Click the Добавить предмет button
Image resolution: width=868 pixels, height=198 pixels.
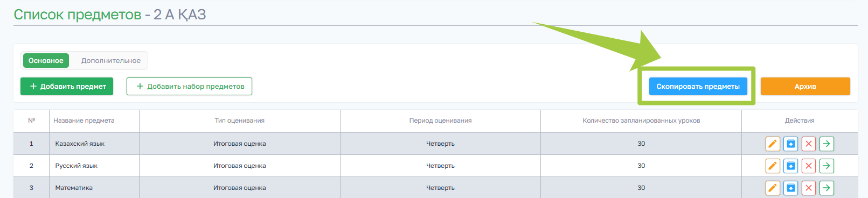pyautogui.click(x=67, y=86)
